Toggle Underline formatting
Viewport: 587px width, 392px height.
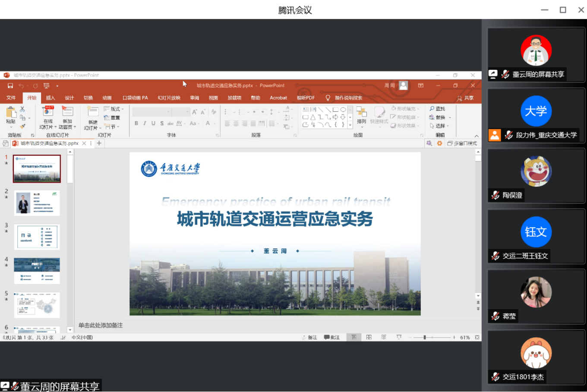pyautogui.click(x=153, y=123)
